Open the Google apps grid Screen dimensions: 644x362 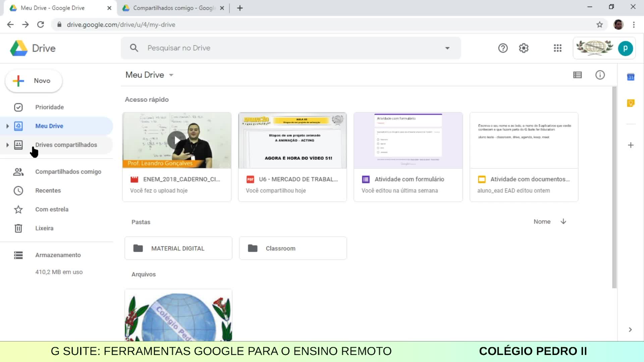(x=557, y=48)
